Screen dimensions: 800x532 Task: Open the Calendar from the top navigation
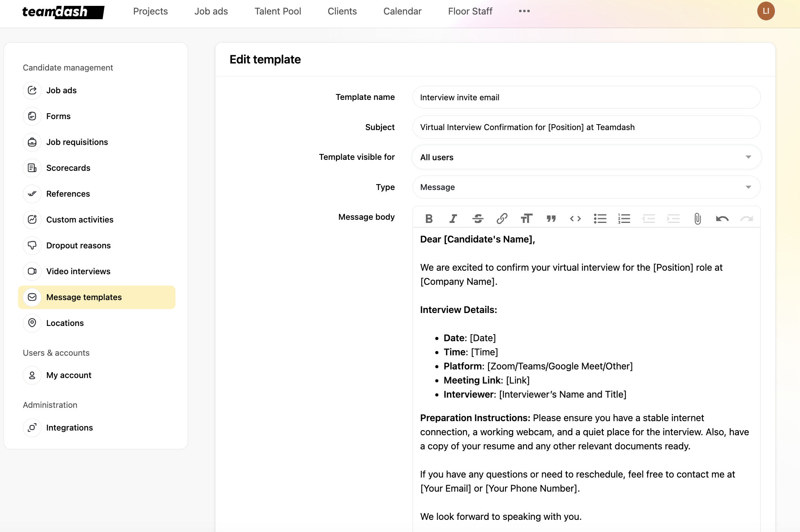[402, 11]
